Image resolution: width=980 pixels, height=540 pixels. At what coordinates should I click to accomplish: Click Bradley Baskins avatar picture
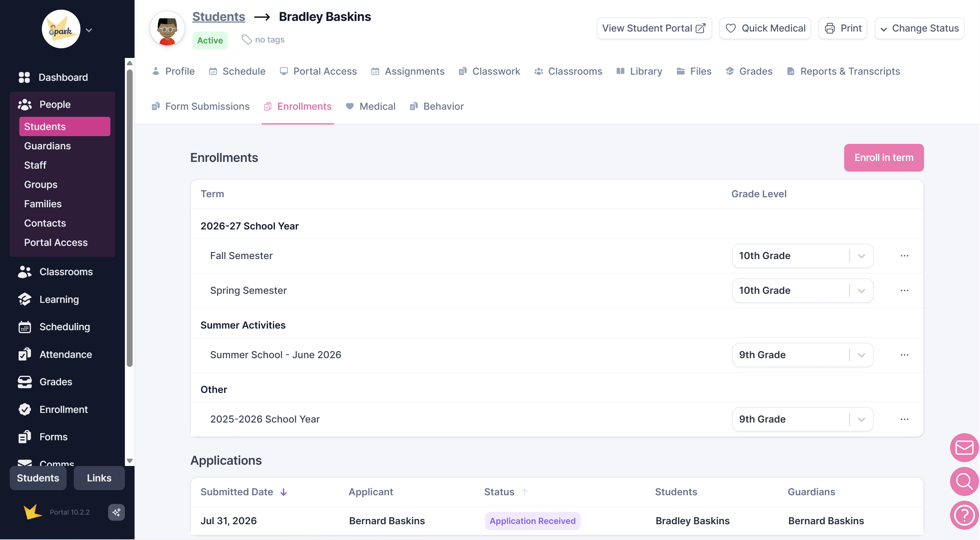click(167, 29)
